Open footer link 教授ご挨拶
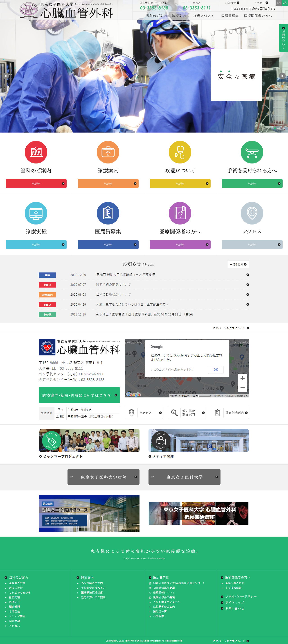This screenshot has height=644, width=288. pyautogui.click(x=16, y=588)
